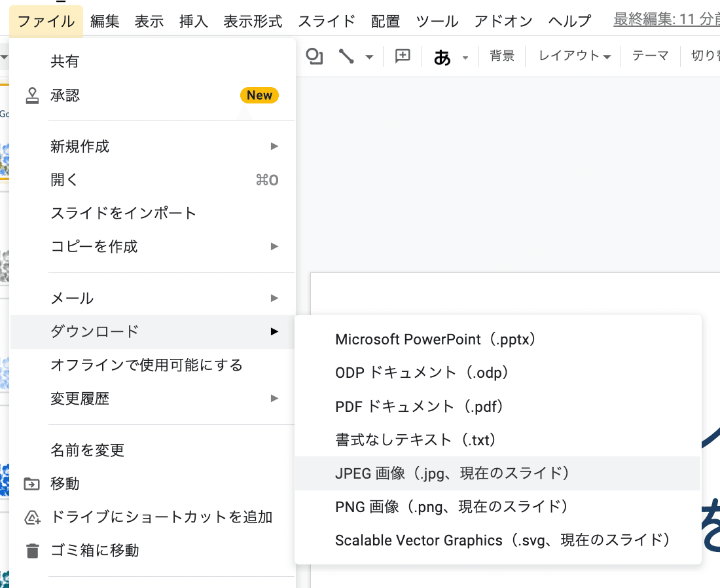Click the New badge beside 承認
Viewport: 720px width, 588px height.
pos(259,95)
